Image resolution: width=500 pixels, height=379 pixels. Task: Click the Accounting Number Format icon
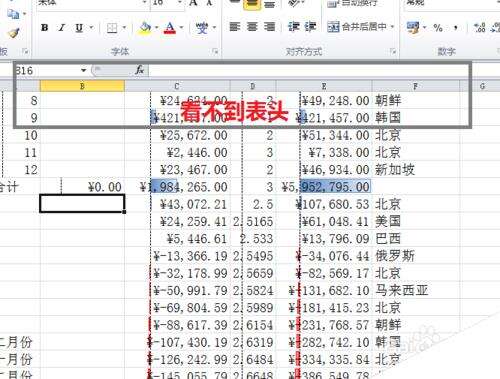[x=413, y=28]
